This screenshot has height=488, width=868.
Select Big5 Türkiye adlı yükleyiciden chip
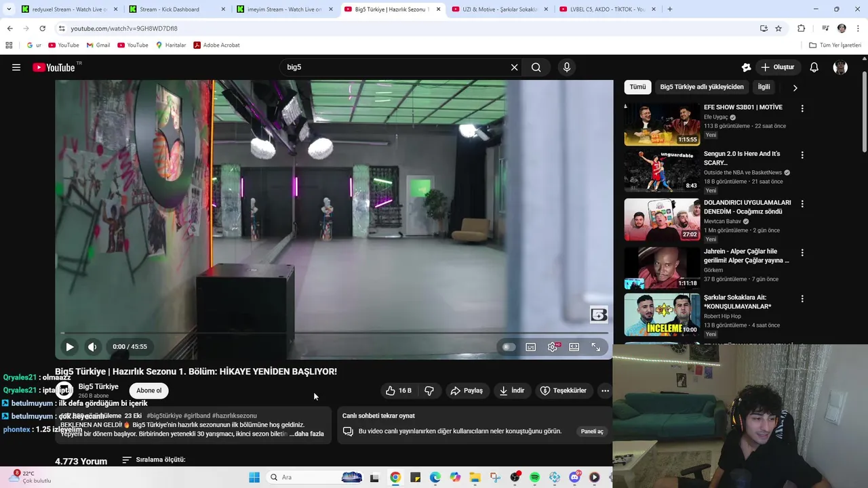pos(702,87)
